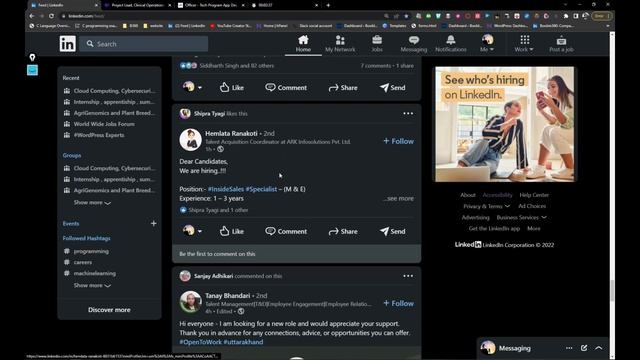Open browser extensions puzzle icon
The width and height of the screenshot is (640, 360).
coord(566,16)
